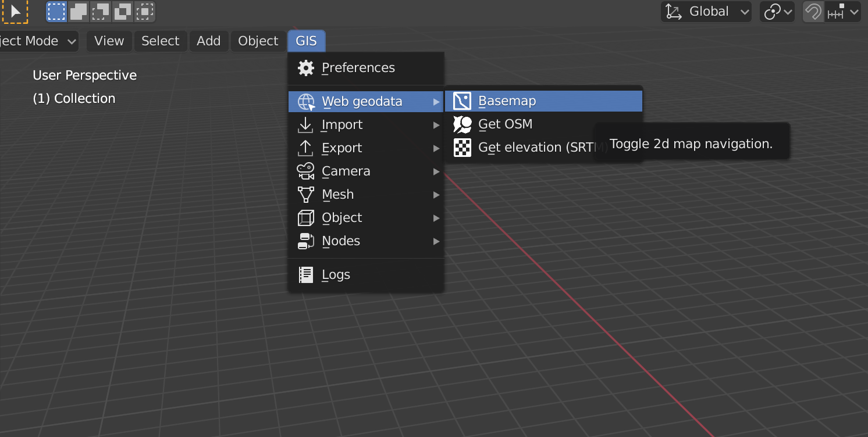This screenshot has height=437, width=868.
Task: Click the snap increment icon
Action: coord(836,12)
